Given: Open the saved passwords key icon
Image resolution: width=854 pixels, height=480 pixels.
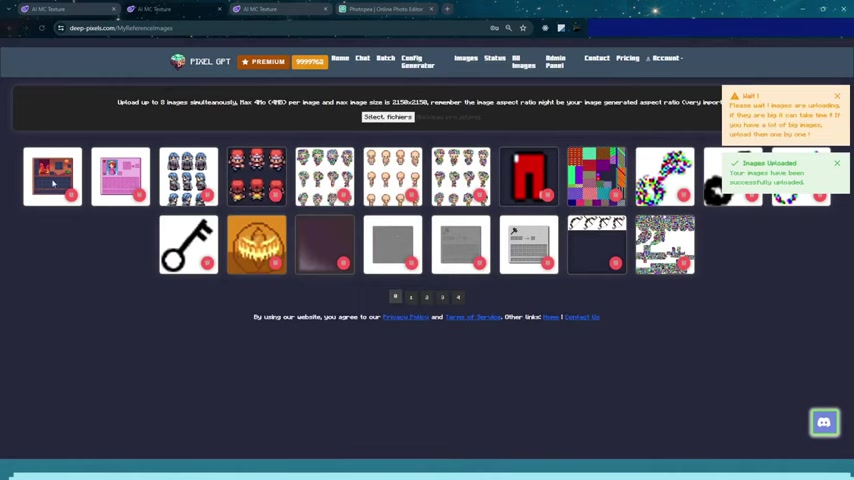Looking at the screenshot, I should pos(494,28).
